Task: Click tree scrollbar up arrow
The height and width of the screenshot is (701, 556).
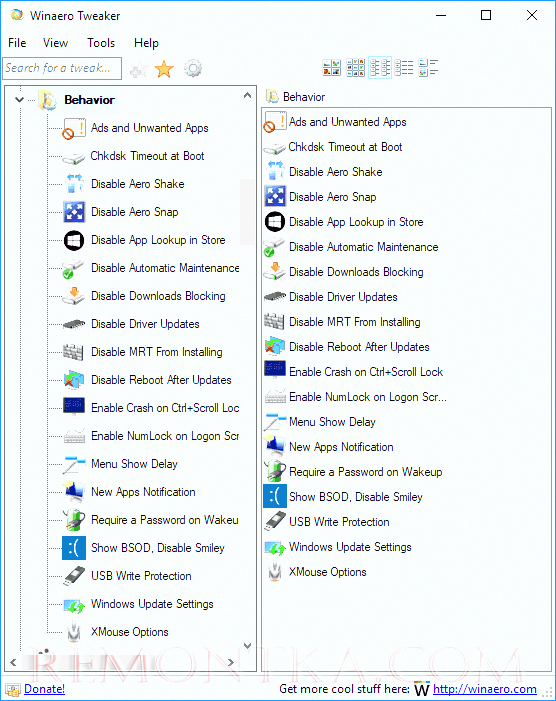Action: point(247,95)
